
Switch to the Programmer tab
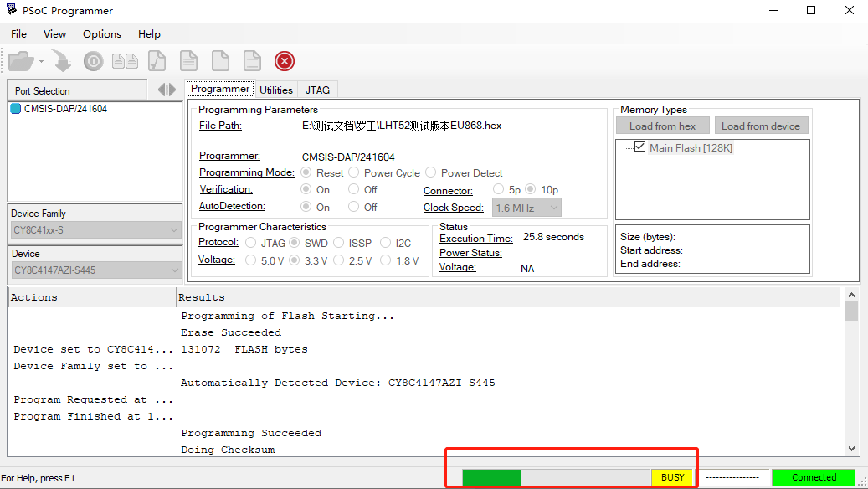[x=220, y=89]
